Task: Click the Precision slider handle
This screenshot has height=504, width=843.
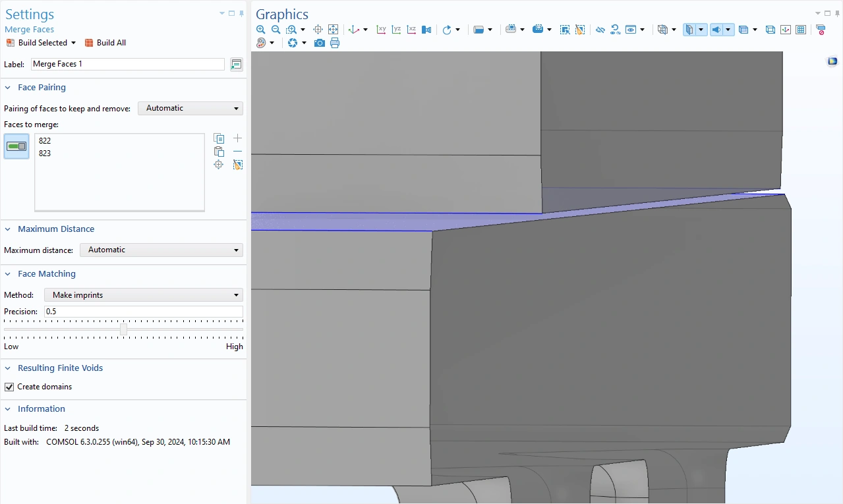Action: tap(123, 329)
